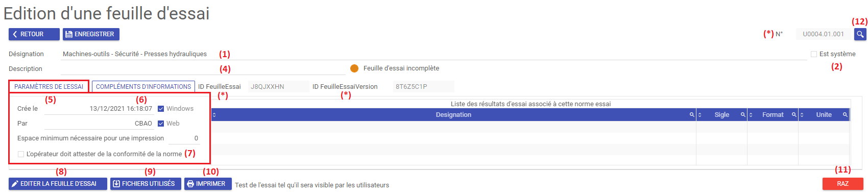
Task: Sort by the Sigle column arrows
Action: [700, 115]
